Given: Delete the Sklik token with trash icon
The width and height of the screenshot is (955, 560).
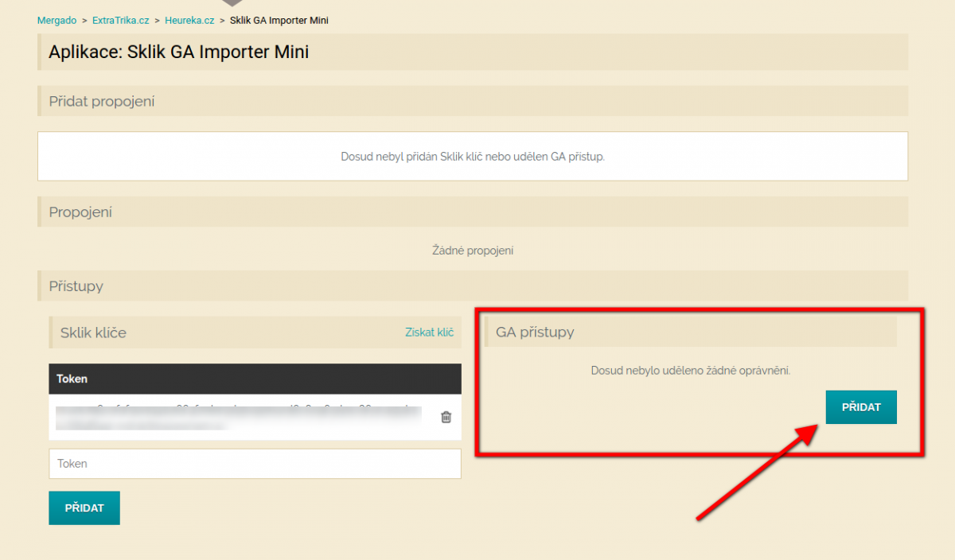Looking at the screenshot, I should 446,417.
